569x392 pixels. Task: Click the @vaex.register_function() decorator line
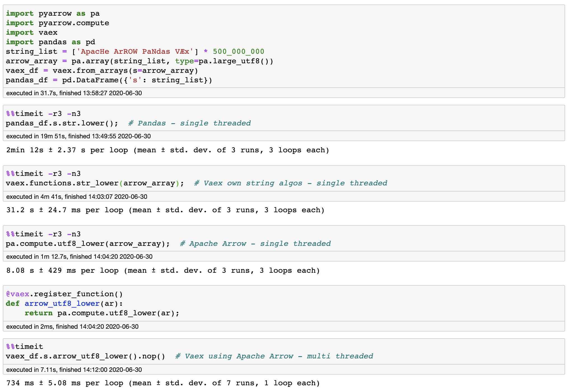pyautogui.click(x=64, y=294)
